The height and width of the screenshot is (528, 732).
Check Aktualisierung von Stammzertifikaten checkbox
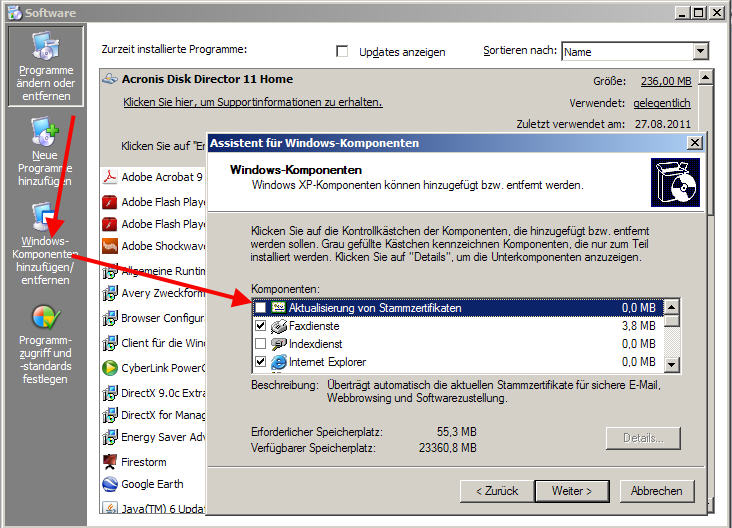[260, 307]
